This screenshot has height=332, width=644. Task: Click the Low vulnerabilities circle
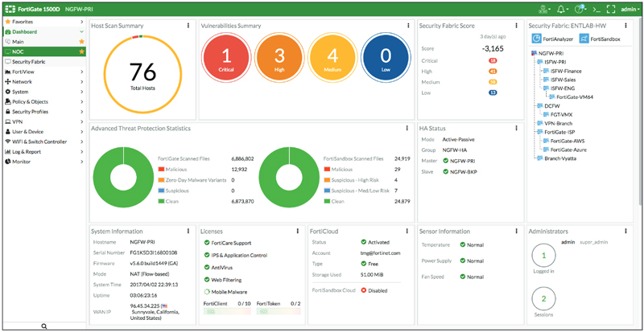coord(386,58)
